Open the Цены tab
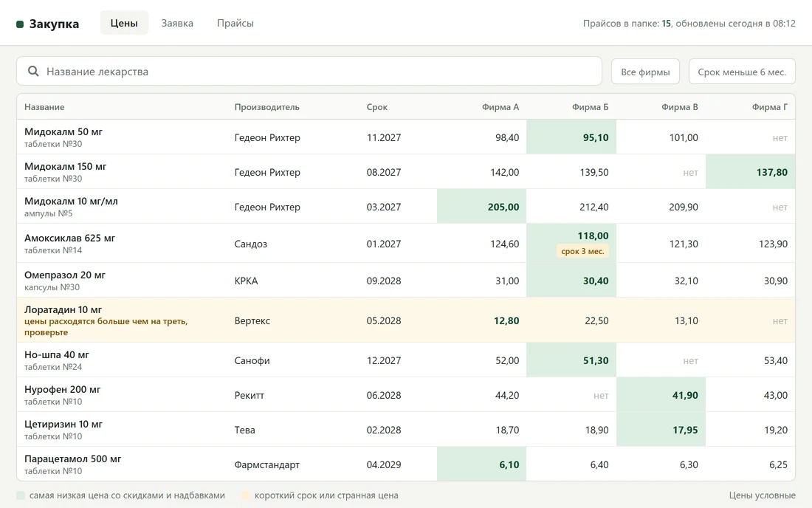 coord(124,23)
